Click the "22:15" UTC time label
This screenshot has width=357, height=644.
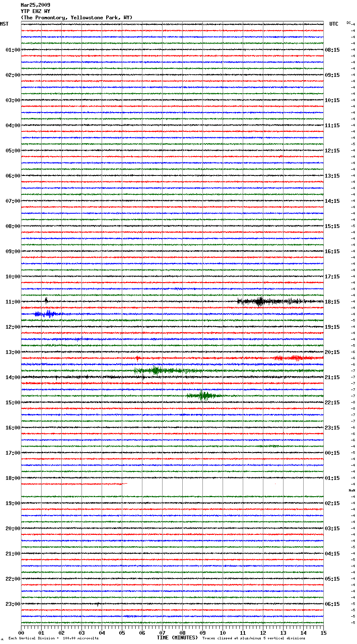tap(332, 403)
